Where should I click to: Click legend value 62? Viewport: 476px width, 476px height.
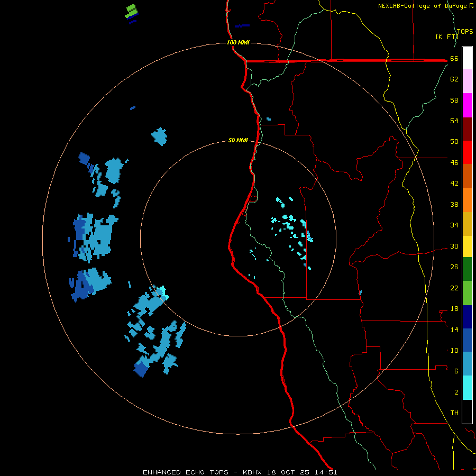point(454,79)
